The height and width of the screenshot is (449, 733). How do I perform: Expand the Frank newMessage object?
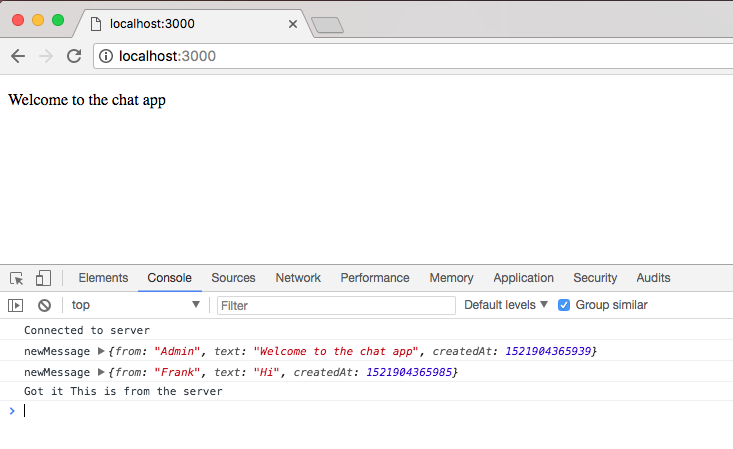(100, 372)
